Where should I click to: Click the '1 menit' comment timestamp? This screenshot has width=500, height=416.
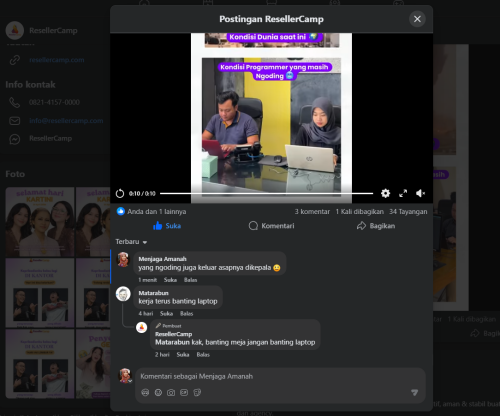click(147, 280)
